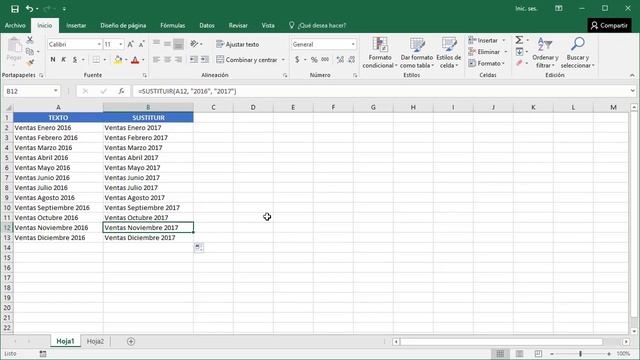640x360 pixels.
Task: Add a new sheet with plus icon
Action: pyautogui.click(x=131, y=341)
